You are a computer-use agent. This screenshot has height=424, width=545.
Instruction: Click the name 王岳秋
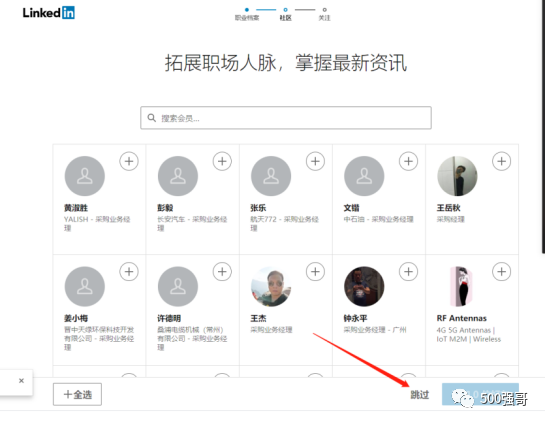pyautogui.click(x=448, y=208)
